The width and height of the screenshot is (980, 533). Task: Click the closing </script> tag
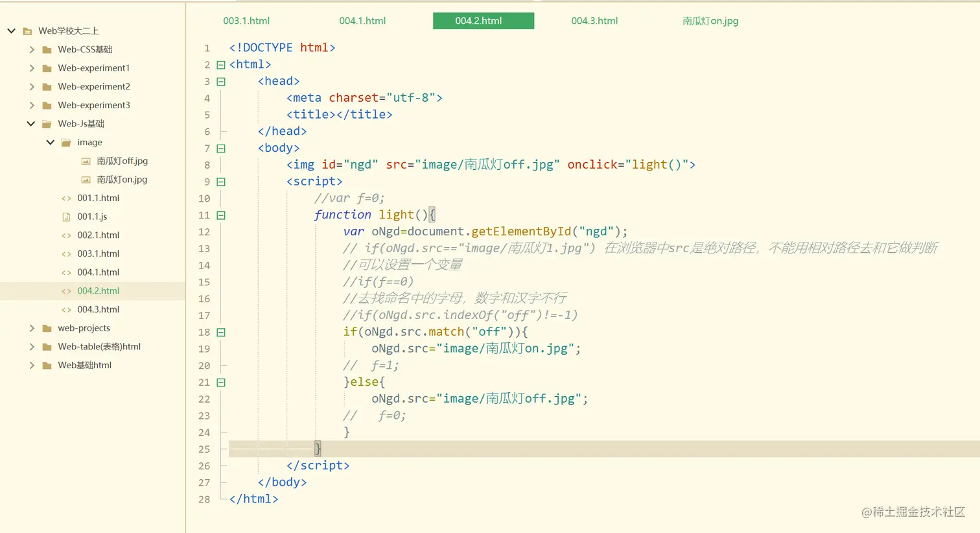[318, 466]
